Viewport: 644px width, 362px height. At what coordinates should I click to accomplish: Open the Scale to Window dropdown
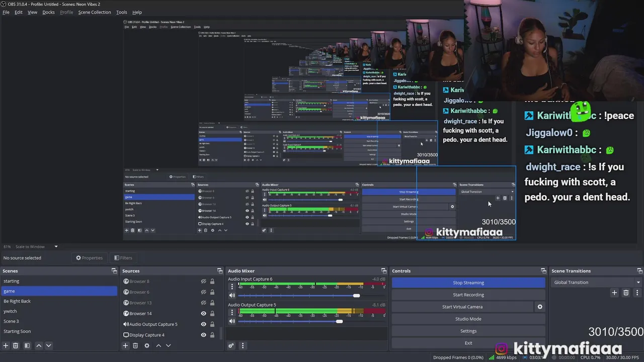(x=37, y=247)
